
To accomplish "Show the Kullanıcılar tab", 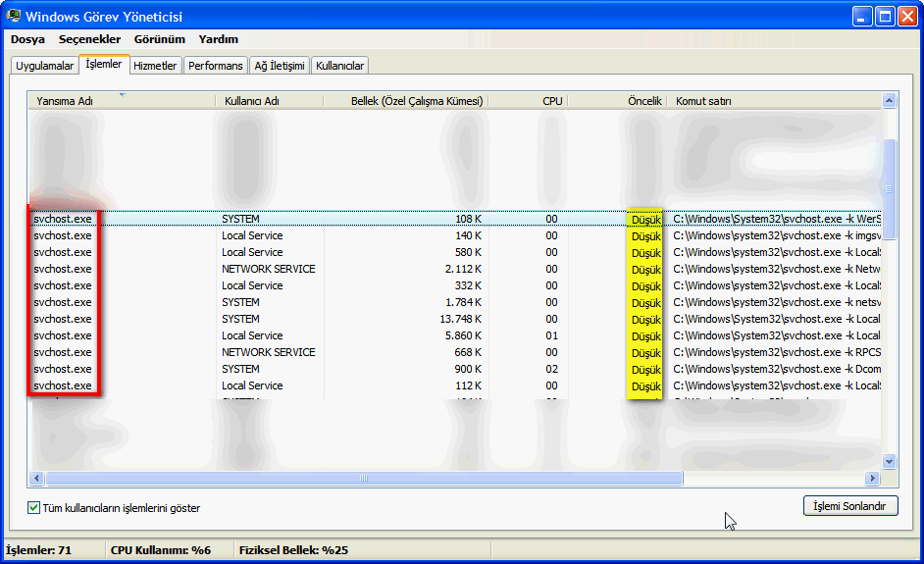I will (340, 66).
